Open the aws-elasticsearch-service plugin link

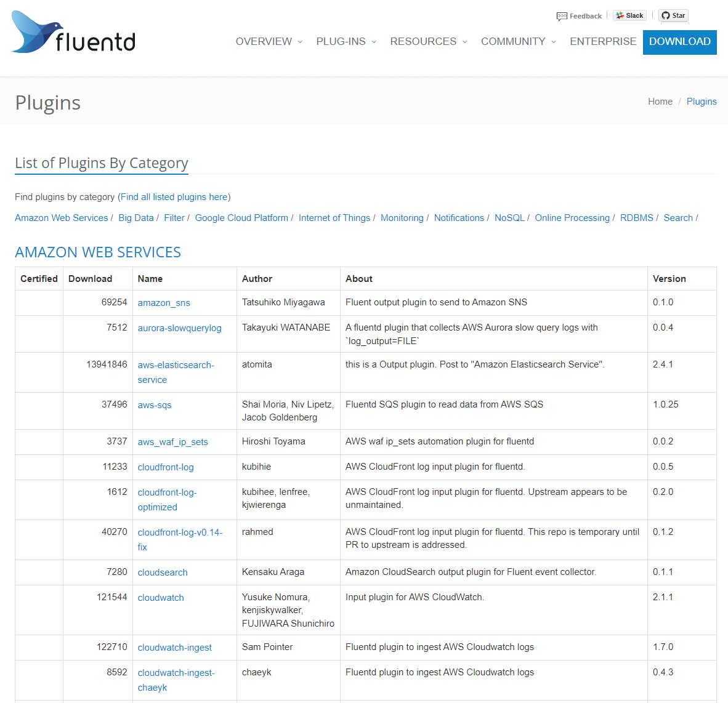click(x=176, y=372)
